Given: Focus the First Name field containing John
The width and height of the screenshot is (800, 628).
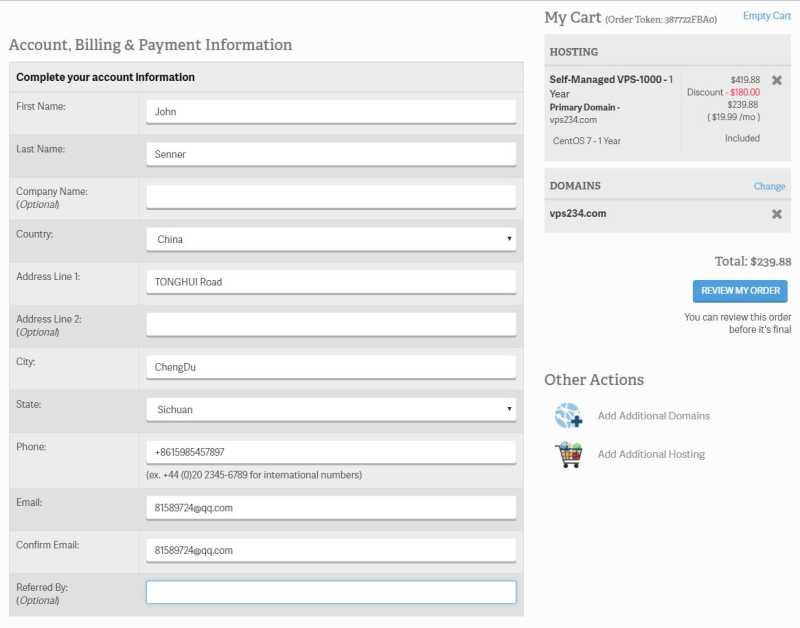Looking at the screenshot, I should coord(331,112).
